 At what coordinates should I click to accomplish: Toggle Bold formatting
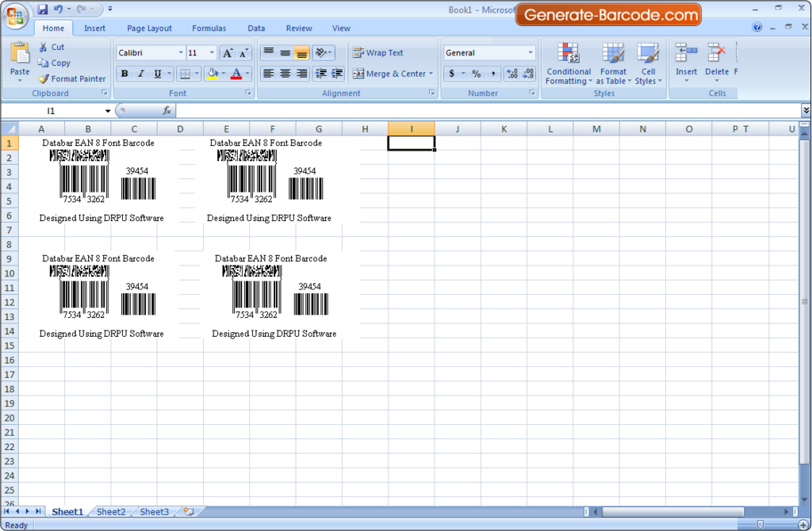tap(124, 73)
